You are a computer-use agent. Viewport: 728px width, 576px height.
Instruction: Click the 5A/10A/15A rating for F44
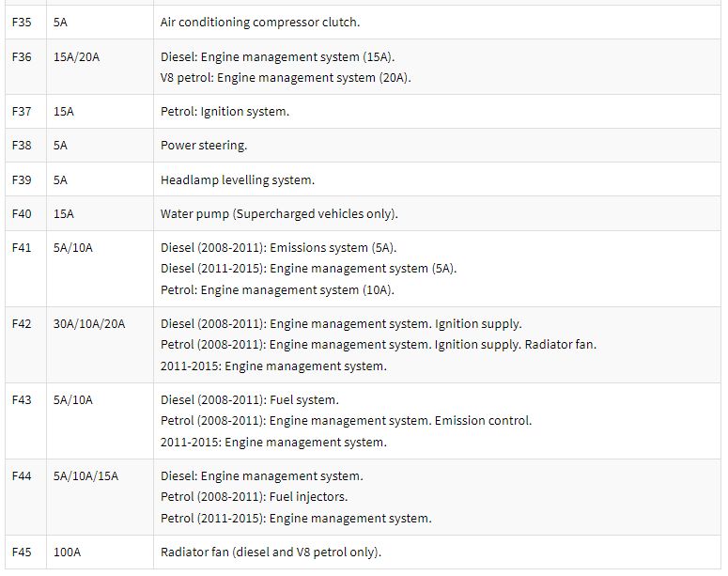coord(86,476)
